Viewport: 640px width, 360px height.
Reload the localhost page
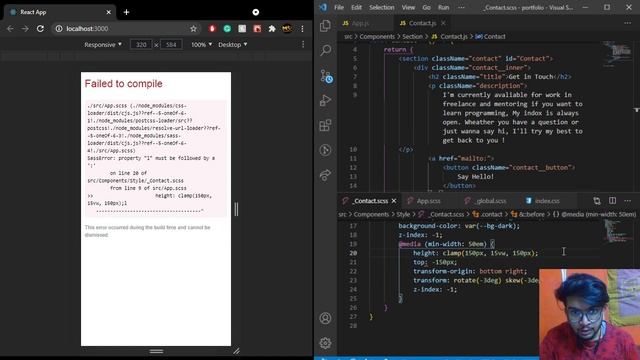[x=40, y=29]
